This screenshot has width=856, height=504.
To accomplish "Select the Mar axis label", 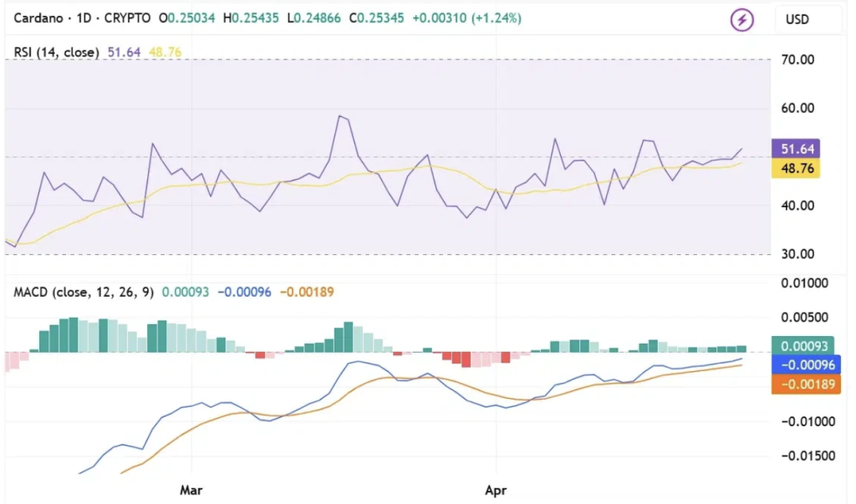I will [191, 490].
